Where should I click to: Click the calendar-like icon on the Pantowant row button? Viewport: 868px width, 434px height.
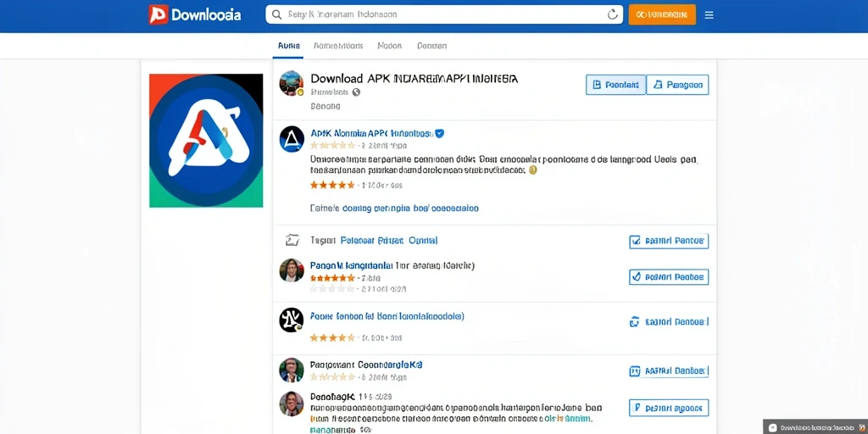(635, 371)
